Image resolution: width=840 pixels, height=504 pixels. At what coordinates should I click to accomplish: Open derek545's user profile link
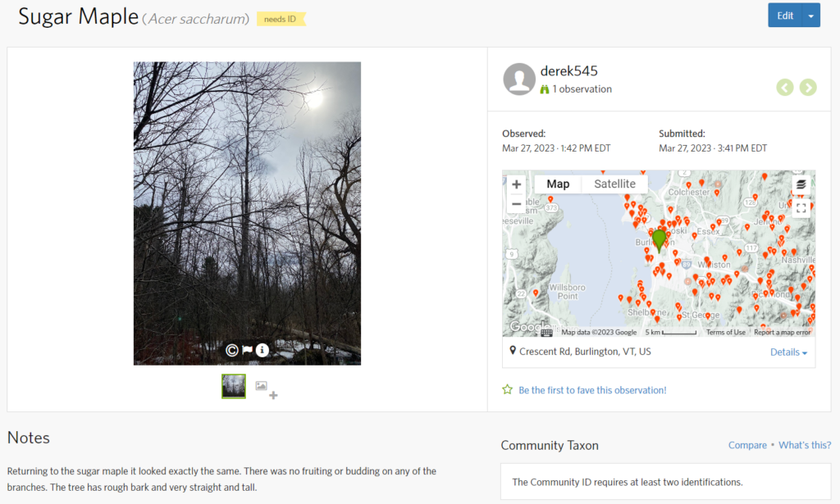tap(568, 71)
